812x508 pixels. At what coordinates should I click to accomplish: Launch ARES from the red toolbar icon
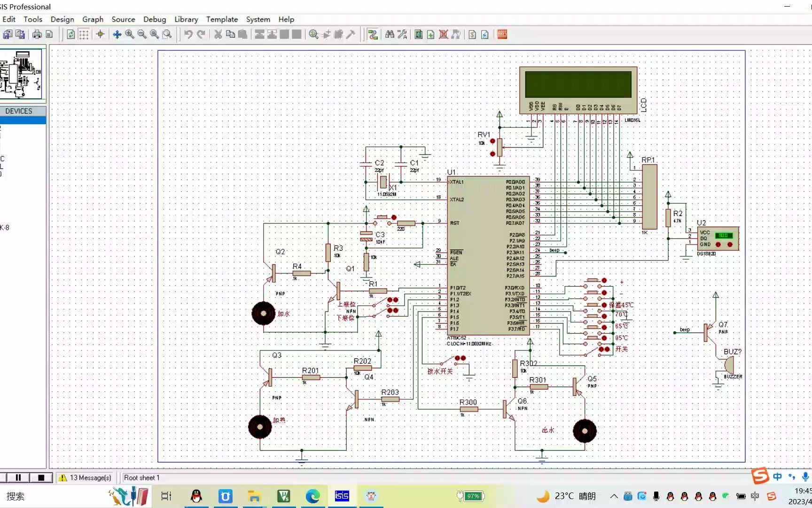tap(502, 34)
